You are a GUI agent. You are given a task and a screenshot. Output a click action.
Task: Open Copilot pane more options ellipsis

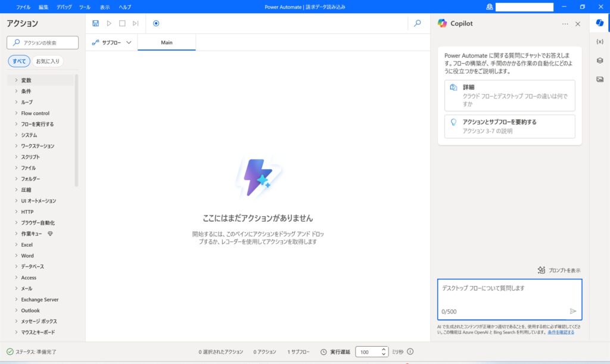click(x=565, y=24)
